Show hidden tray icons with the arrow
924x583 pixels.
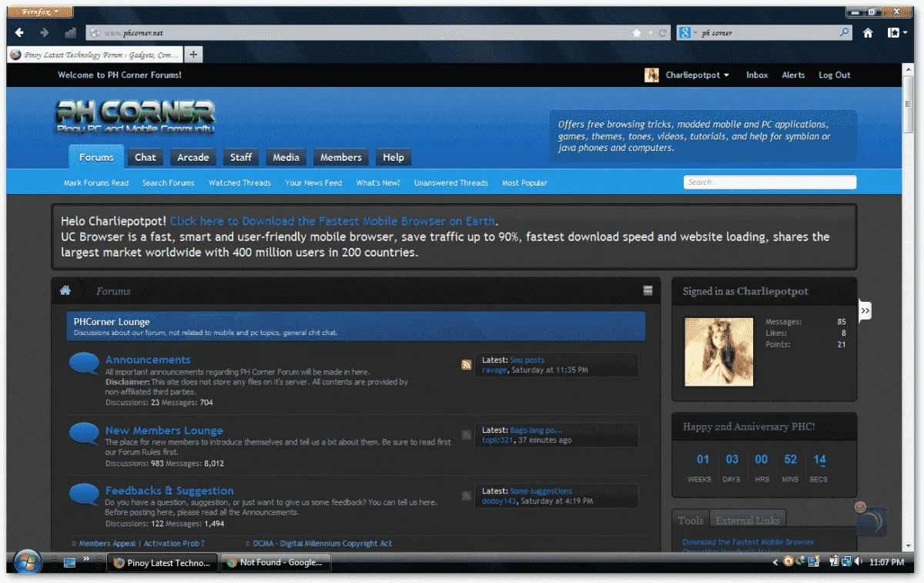(775, 563)
